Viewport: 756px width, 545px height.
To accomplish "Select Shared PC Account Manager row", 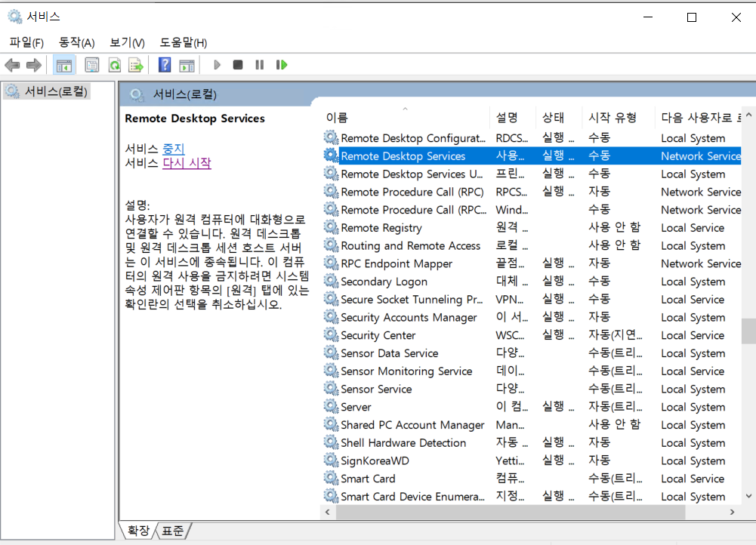I will 532,424.
